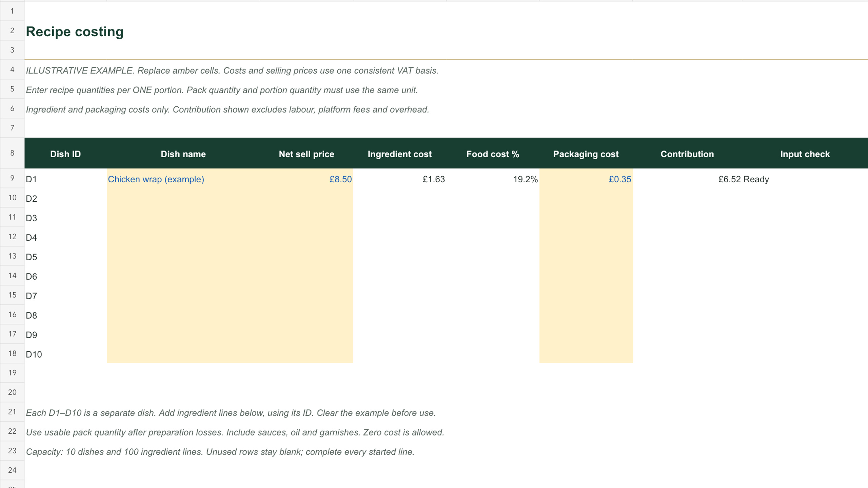Image resolution: width=868 pixels, height=488 pixels.
Task: Select the 'Ingredient and packaging costs only' note
Action: [228, 109]
